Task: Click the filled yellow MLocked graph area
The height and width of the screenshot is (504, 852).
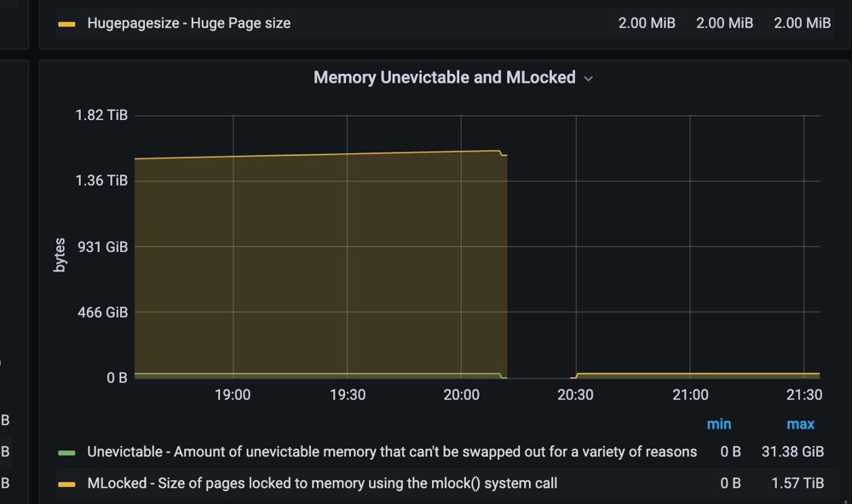Action: tap(320, 266)
